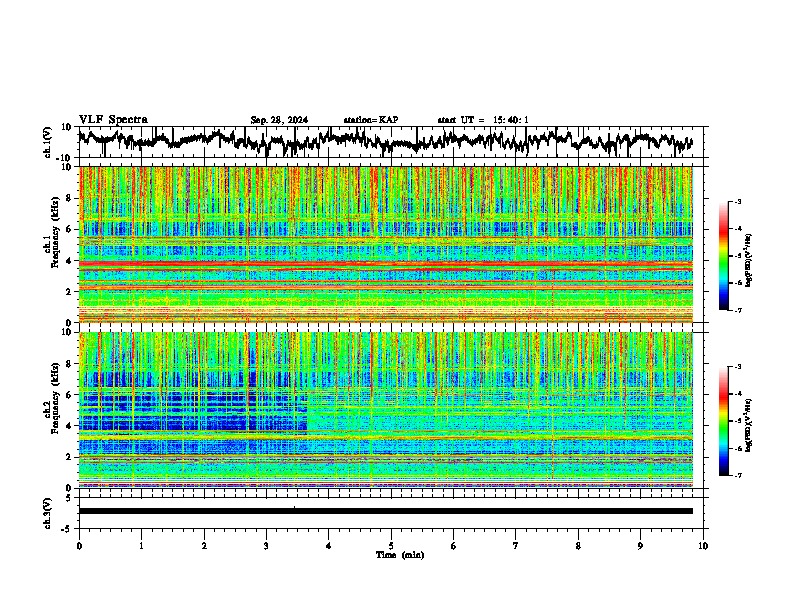Click the ch.1 waveform trace panel
Screen dimensions: 792x612
pyautogui.click(x=393, y=142)
